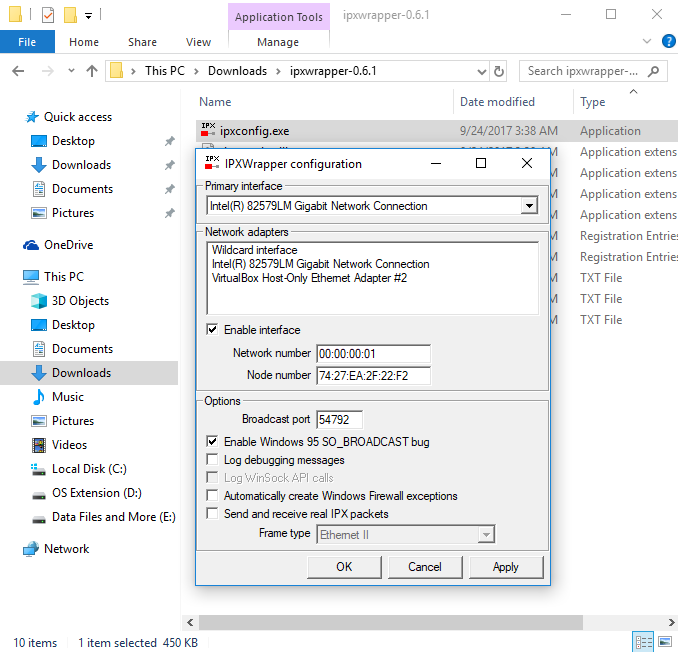Uncheck Enable Windows 95 SO_BROADCAST bug
678x652 pixels.
[212, 441]
